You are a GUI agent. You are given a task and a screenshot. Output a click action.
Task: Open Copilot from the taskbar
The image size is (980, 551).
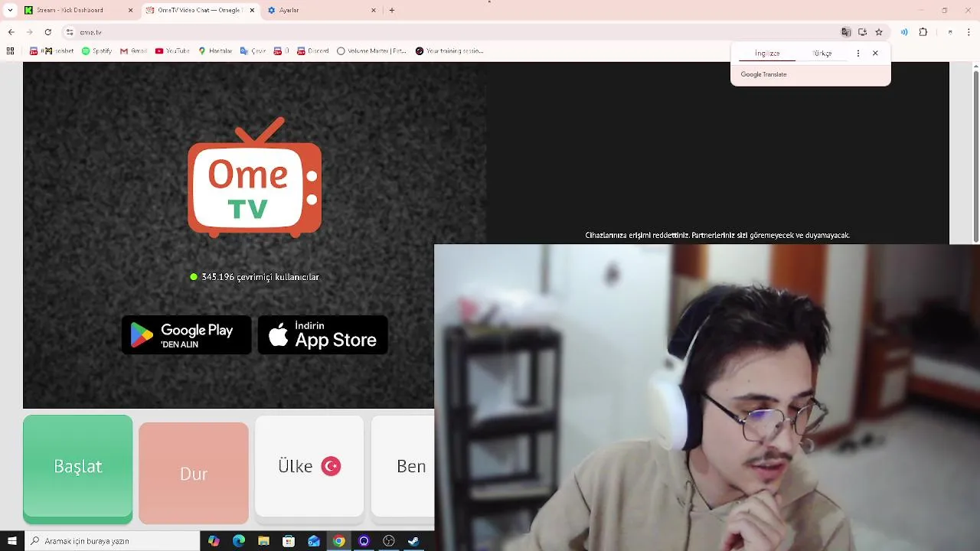(214, 541)
